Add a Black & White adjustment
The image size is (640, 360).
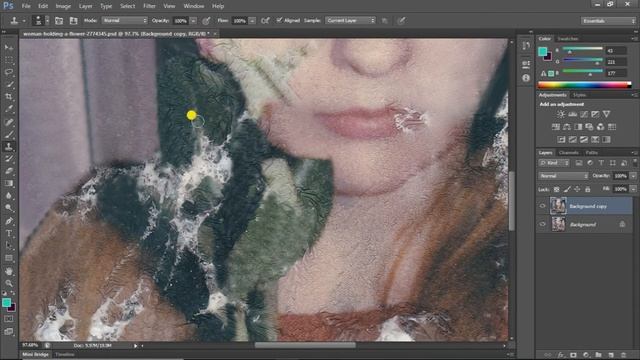(578, 127)
